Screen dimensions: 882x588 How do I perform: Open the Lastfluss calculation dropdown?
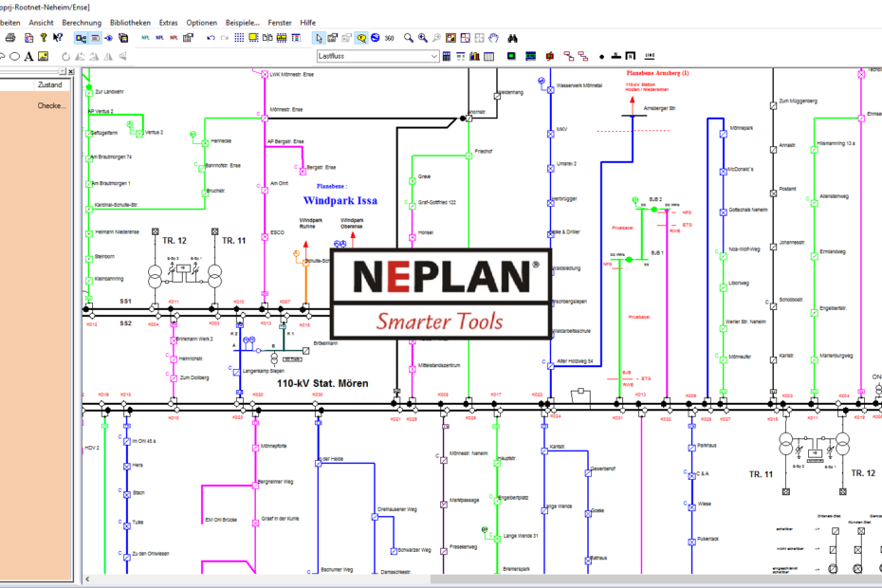tap(433, 56)
